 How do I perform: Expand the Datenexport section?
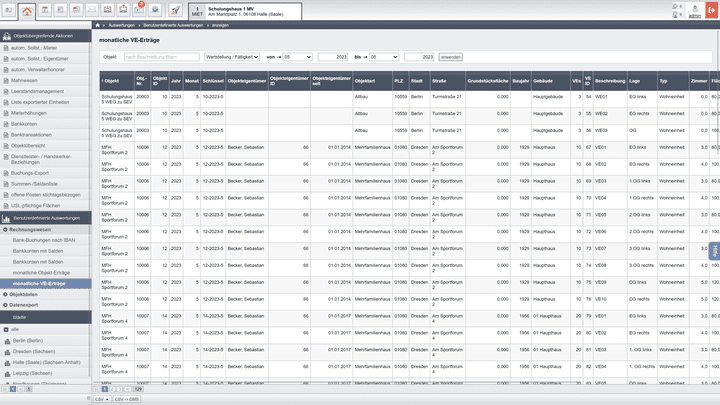click(25, 305)
